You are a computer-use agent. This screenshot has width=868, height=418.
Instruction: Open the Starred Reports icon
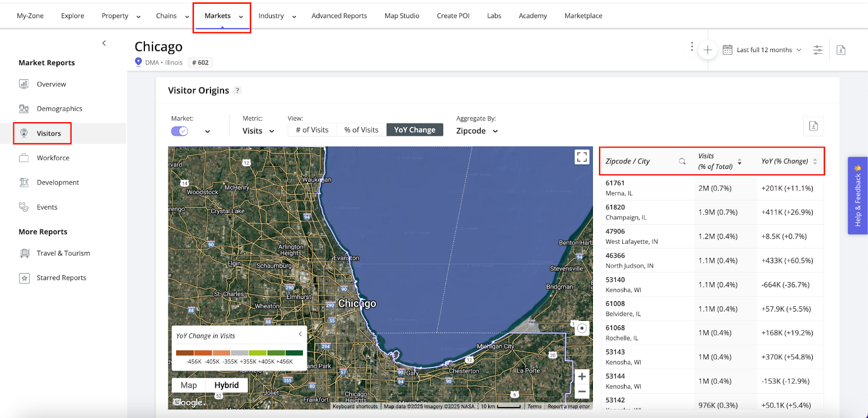(x=24, y=278)
